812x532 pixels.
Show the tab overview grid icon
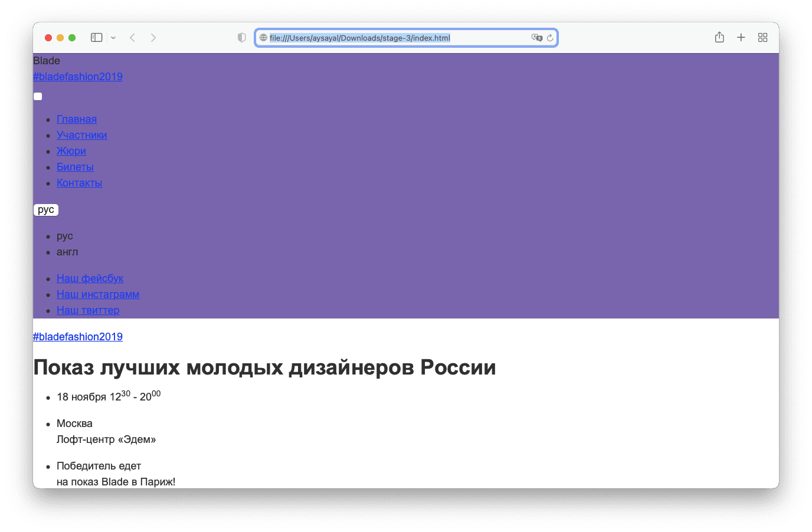click(x=762, y=38)
